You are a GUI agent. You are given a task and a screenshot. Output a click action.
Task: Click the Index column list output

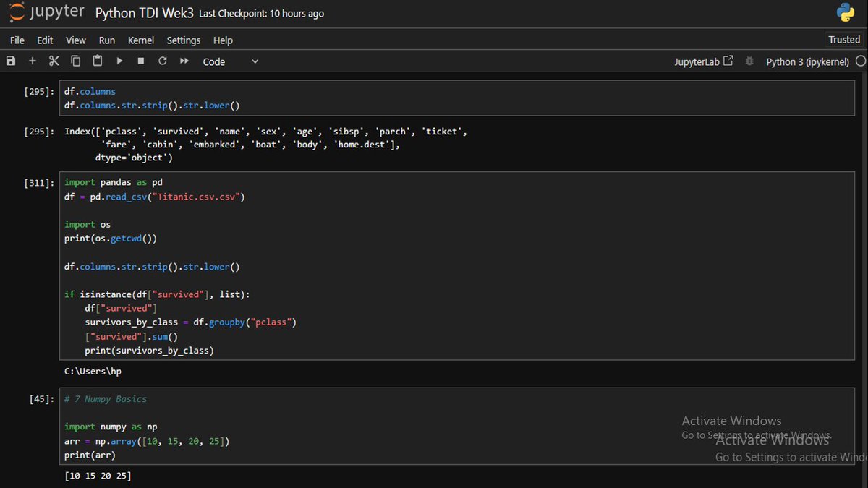(266, 145)
